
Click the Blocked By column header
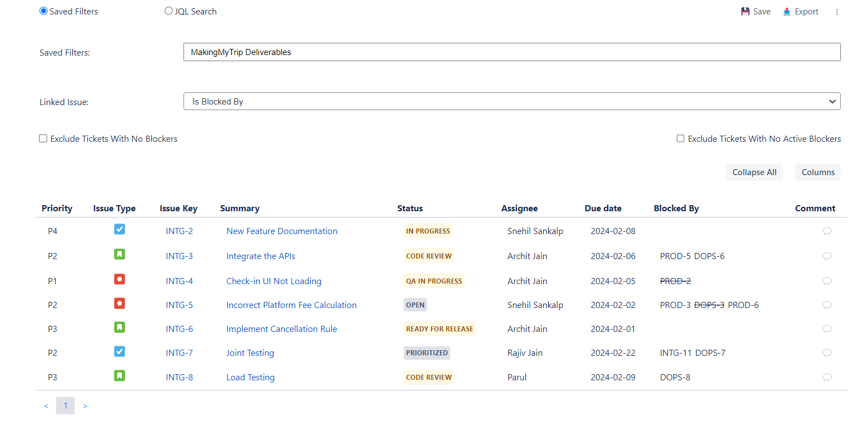coord(676,208)
